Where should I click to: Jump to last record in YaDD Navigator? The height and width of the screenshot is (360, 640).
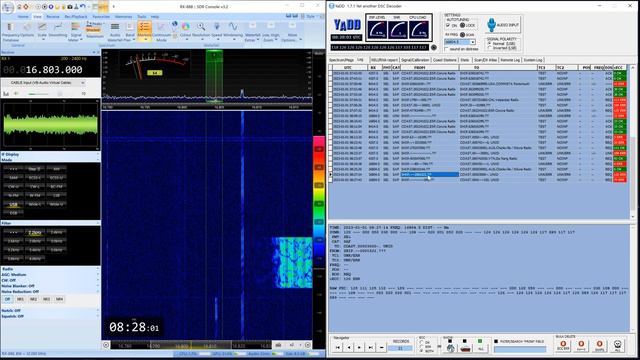pos(370,347)
